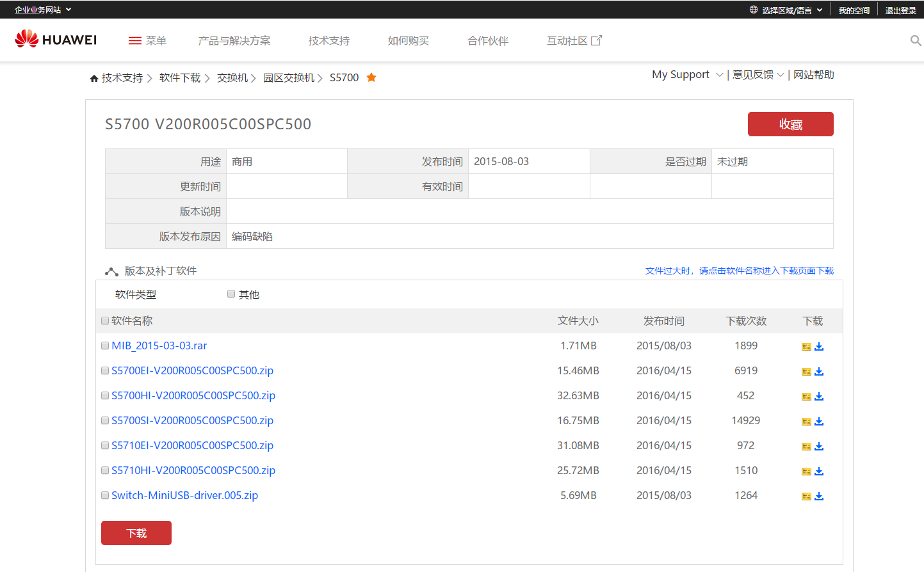Open the S5700SI-V200R005C00SPC500.zip file link
This screenshot has width=924, height=572.
point(193,420)
